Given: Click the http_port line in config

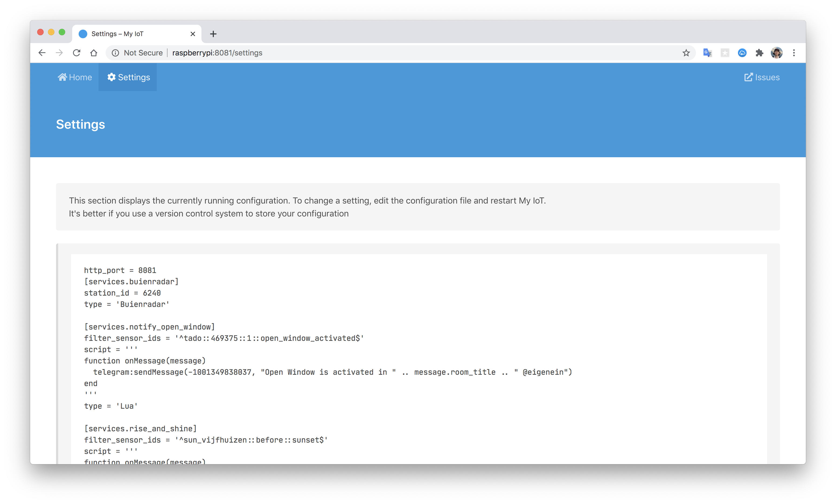Looking at the screenshot, I should click(120, 270).
